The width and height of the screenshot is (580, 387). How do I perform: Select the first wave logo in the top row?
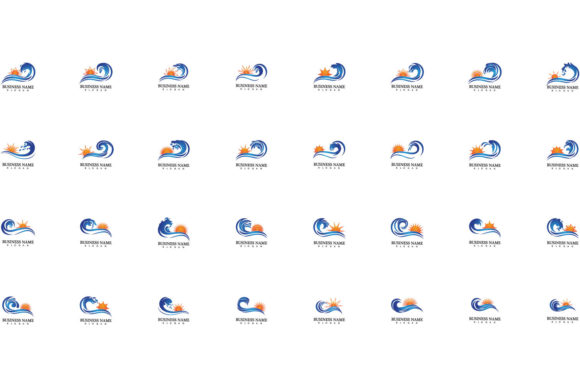(18, 77)
